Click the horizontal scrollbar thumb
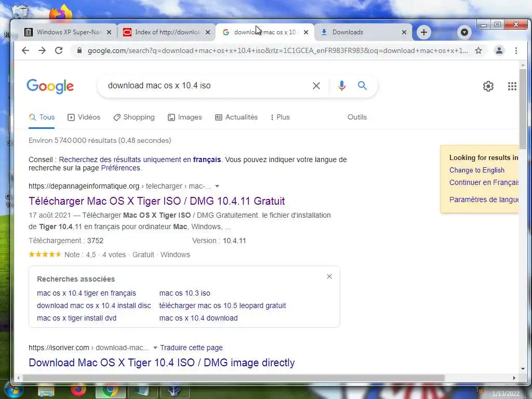The image size is (532, 399). tap(233, 378)
